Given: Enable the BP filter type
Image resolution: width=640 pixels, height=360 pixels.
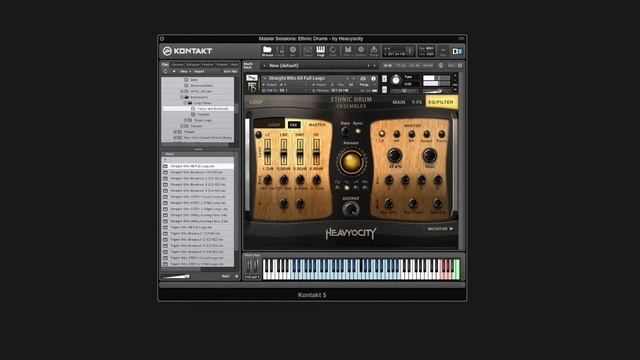Looking at the screenshot, I should [x=411, y=134].
